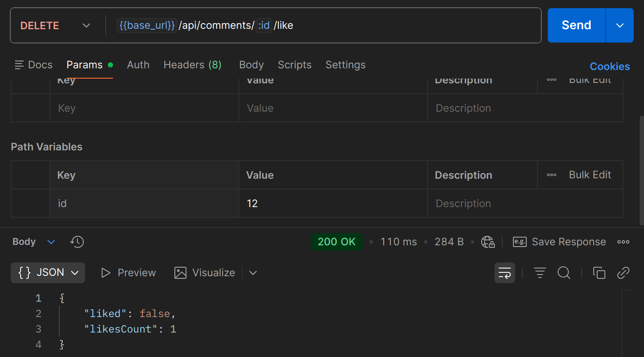This screenshot has width=644, height=357.
Task: Switch to the Params tab
Action: tap(89, 65)
